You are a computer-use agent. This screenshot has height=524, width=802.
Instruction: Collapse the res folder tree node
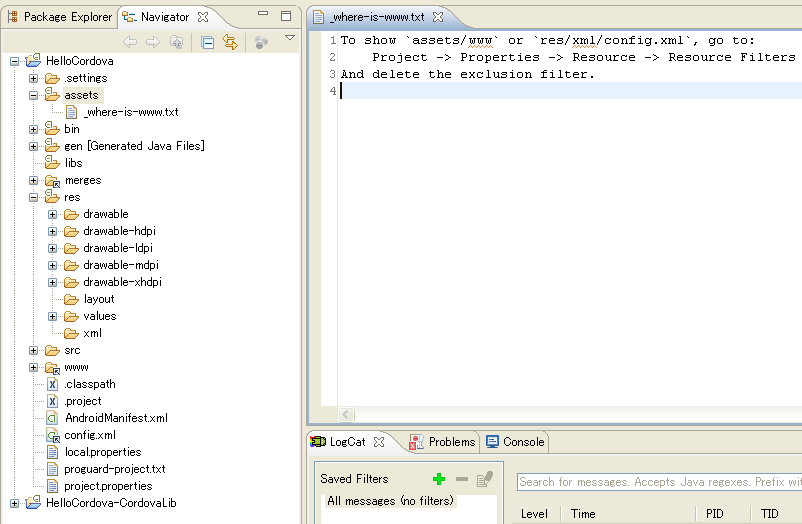click(34, 197)
